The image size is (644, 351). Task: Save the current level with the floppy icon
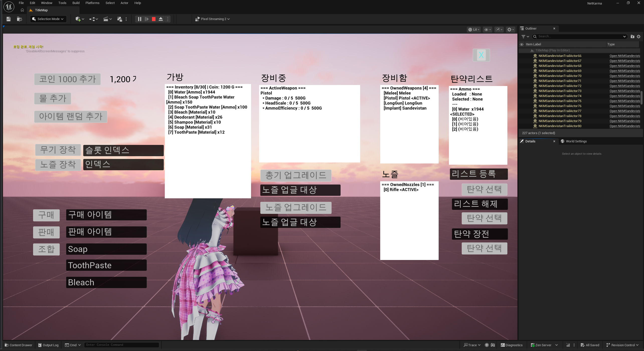click(x=9, y=19)
